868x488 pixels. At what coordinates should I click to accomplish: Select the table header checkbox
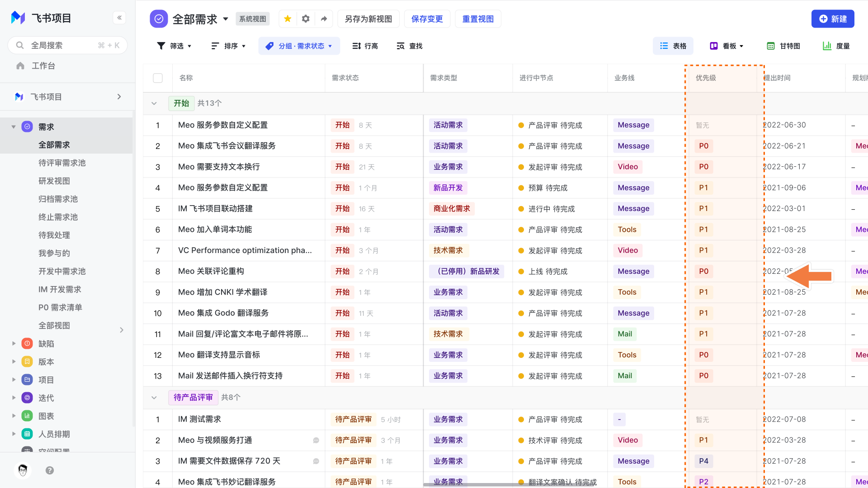pos(158,78)
